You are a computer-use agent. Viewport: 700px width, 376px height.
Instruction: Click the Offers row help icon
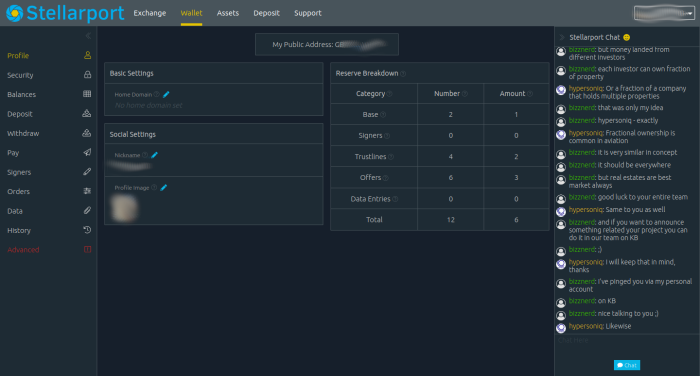pyautogui.click(x=386, y=178)
